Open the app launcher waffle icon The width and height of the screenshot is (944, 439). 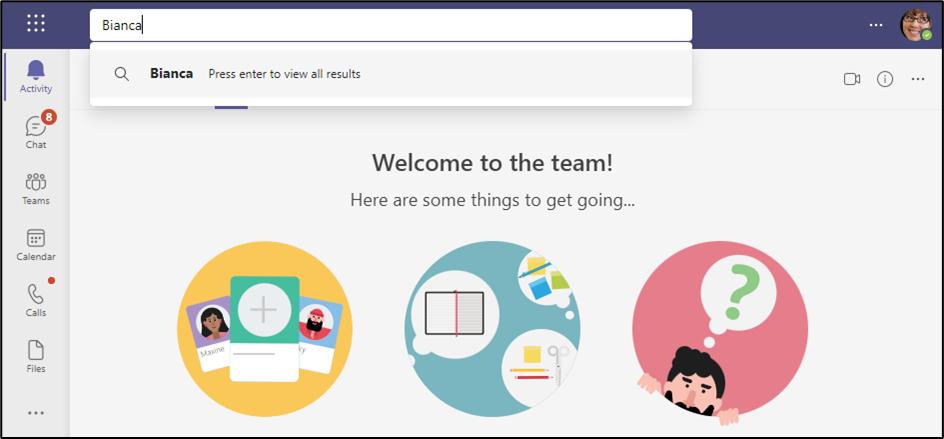pos(36,23)
